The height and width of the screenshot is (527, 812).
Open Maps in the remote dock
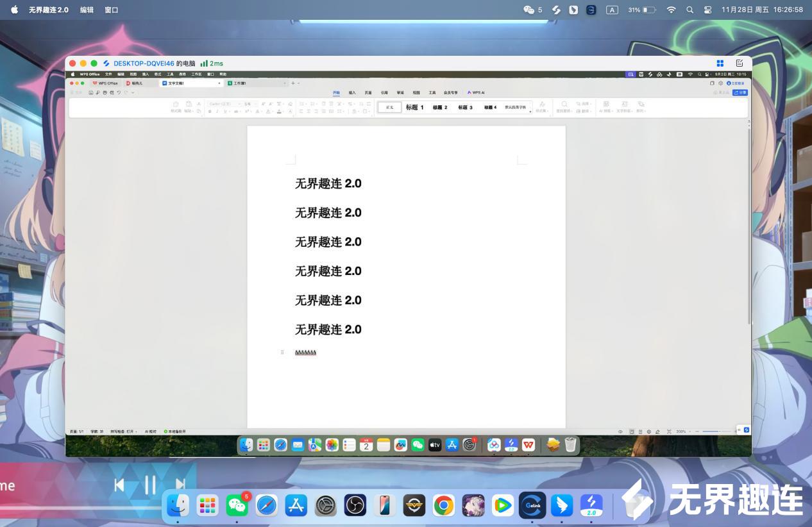pos(315,444)
